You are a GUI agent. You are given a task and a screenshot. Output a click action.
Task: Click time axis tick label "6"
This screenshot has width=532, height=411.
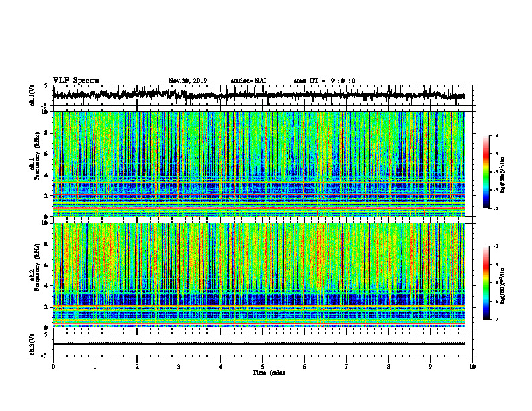point(305,367)
